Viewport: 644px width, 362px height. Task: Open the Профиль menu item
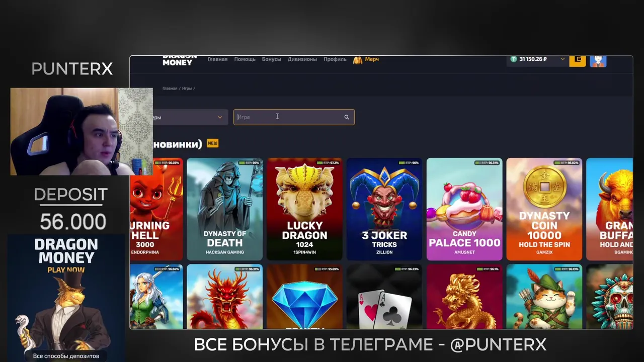tap(335, 59)
